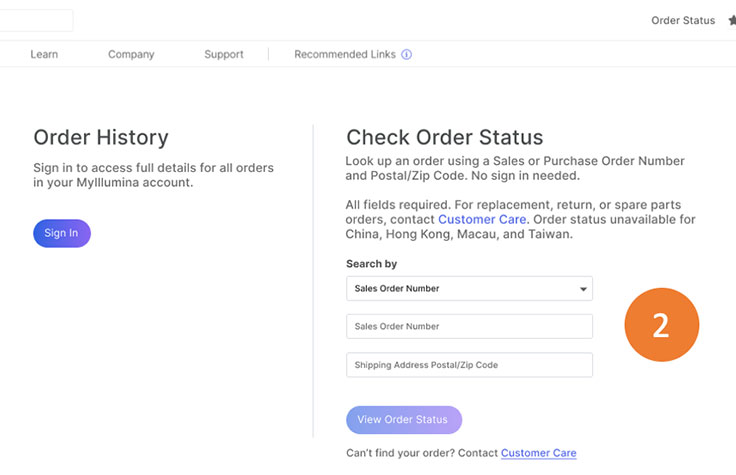Click the View Order Status button
Screen dimensions: 736x475
click(403, 420)
